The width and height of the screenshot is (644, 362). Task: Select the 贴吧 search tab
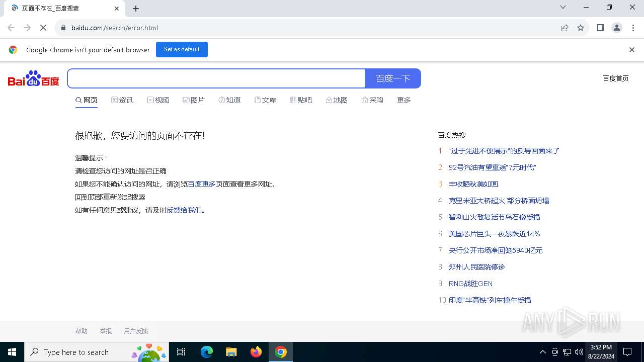301,100
